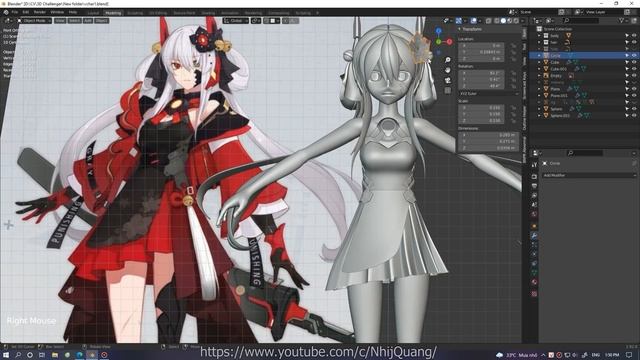Screen dimensions: 640x360
Task: Open the Render properties tab
Action: (x=534, y=177)
